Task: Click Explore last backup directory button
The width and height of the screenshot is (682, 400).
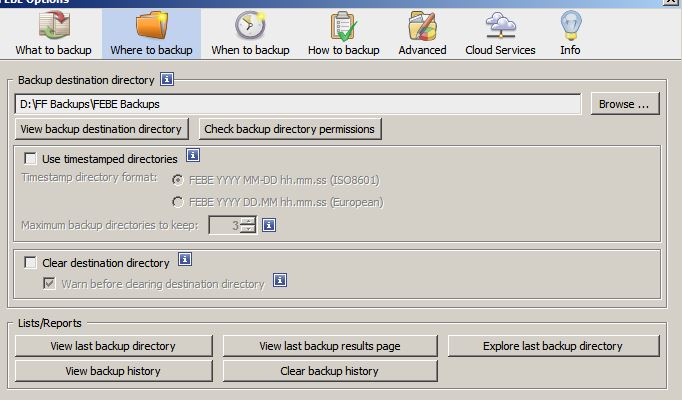Action: pyautogui.click(x=553, y=346)
